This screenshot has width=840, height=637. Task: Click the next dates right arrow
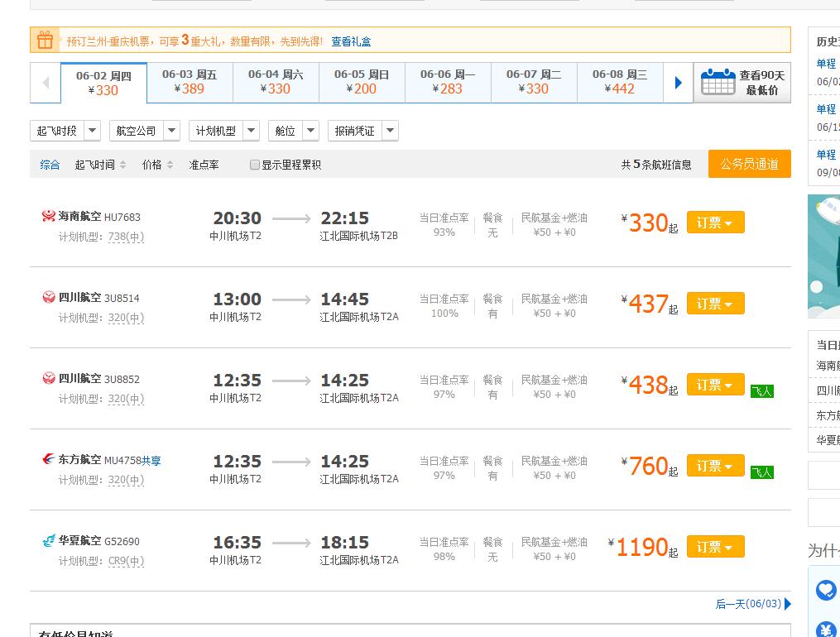click(x=678, y=83)
